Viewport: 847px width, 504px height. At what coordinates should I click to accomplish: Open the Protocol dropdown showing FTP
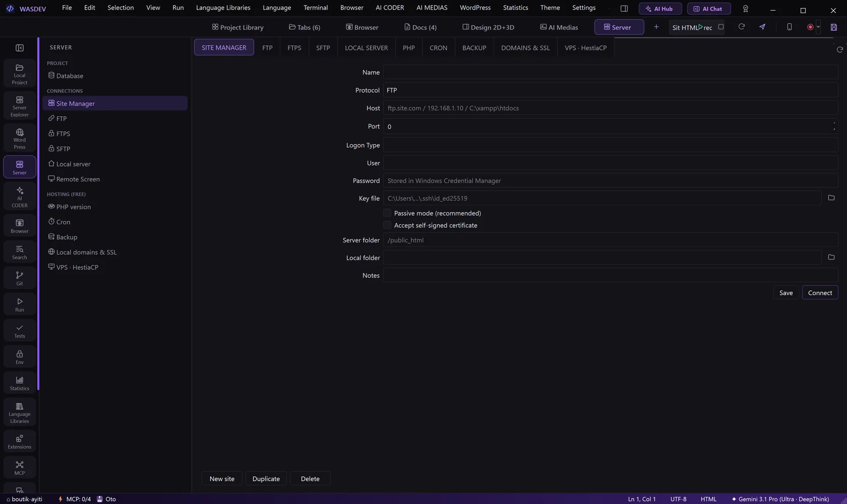click(x=611, y=90)
